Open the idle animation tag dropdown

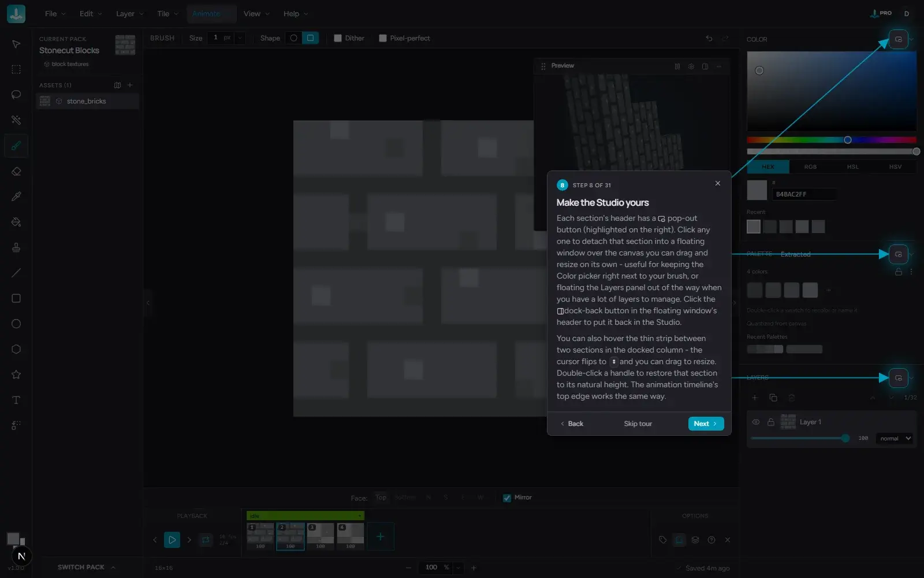360,516
